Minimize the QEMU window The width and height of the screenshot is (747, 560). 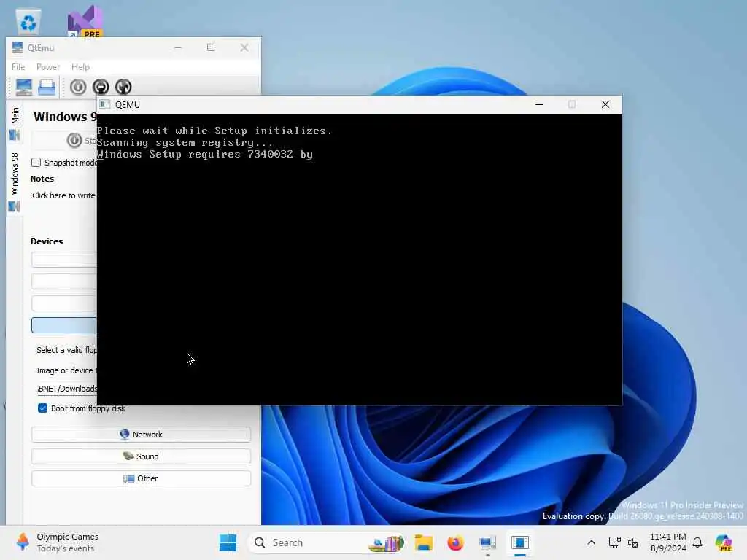[539, 104]
